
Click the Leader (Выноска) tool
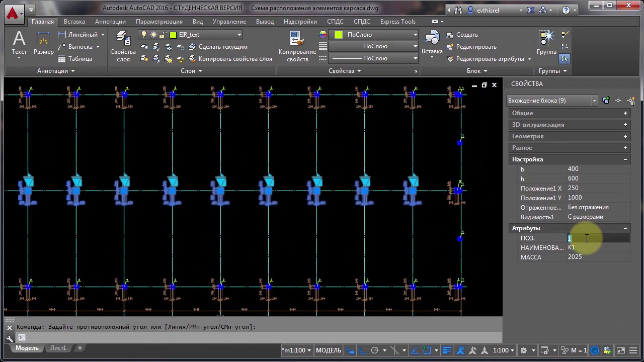[x=75, y=47]
